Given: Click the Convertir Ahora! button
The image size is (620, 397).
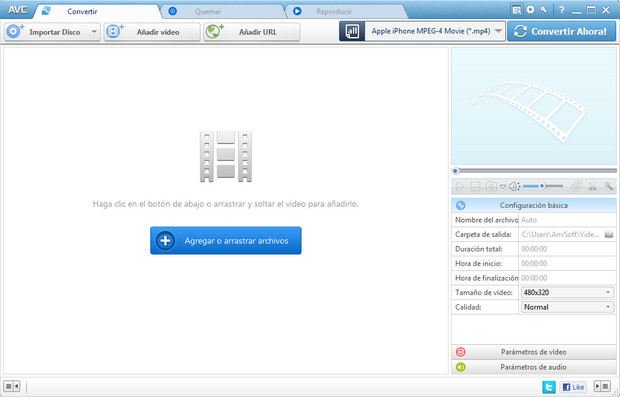Looking at the screenshot, I should point(561,31).
